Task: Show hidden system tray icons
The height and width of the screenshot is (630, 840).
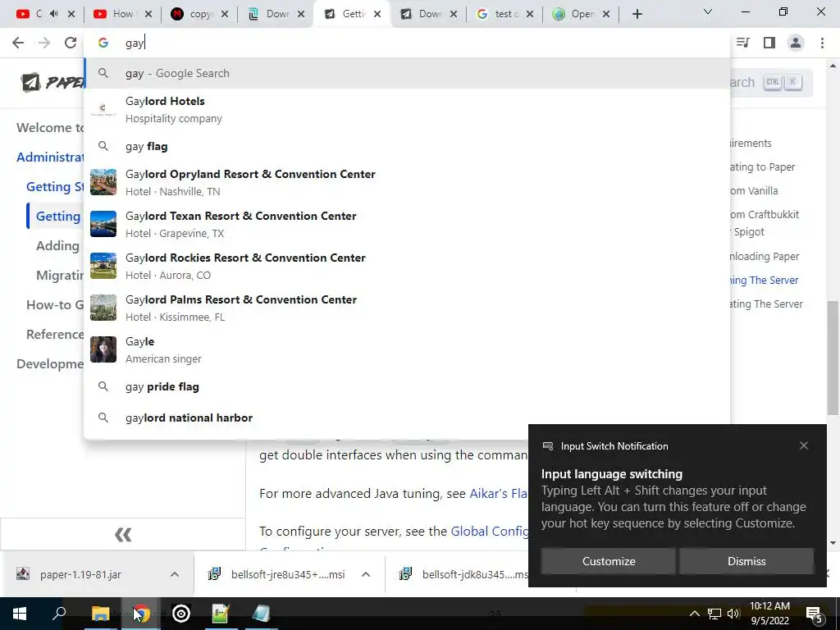Action: coord(694,614)
